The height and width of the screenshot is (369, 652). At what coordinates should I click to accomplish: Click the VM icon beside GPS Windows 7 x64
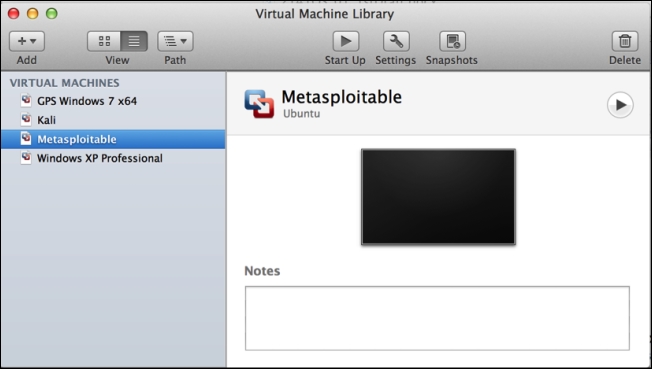pos(26,100)
